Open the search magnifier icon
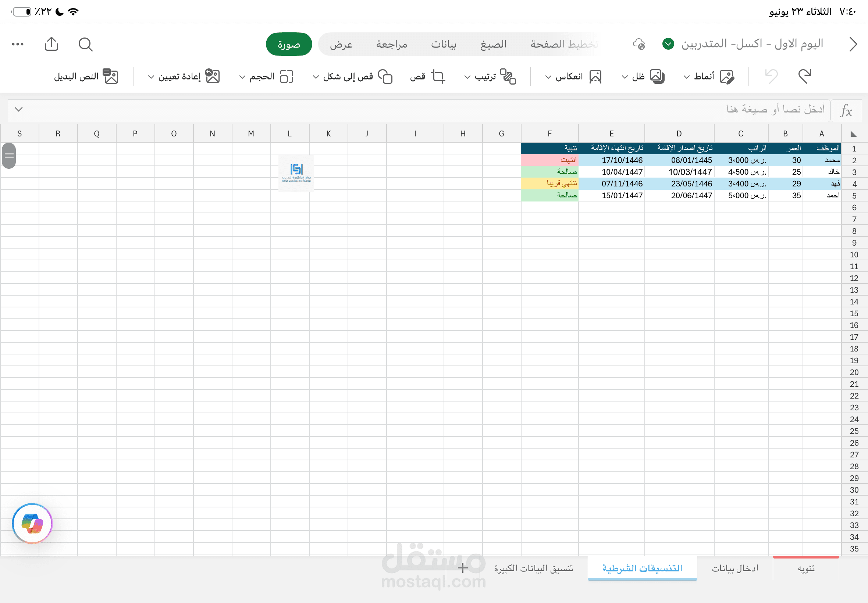868x603 pixels. tap(85, 44)
